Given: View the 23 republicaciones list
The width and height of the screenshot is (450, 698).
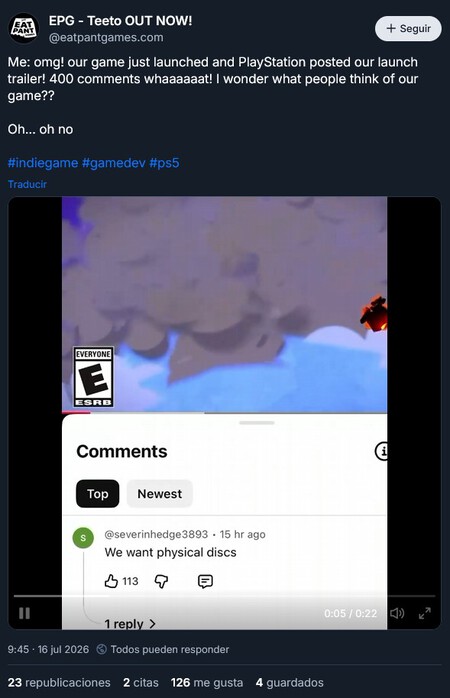Looking at the screenshot, I should coord(59,682).
